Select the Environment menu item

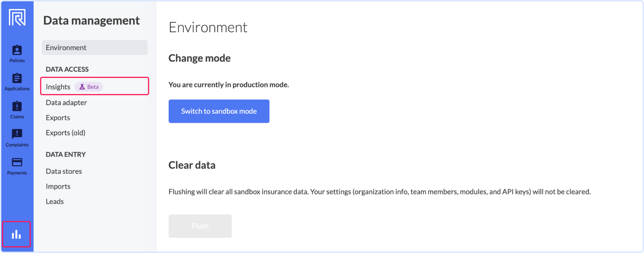(x=95, y=47)
